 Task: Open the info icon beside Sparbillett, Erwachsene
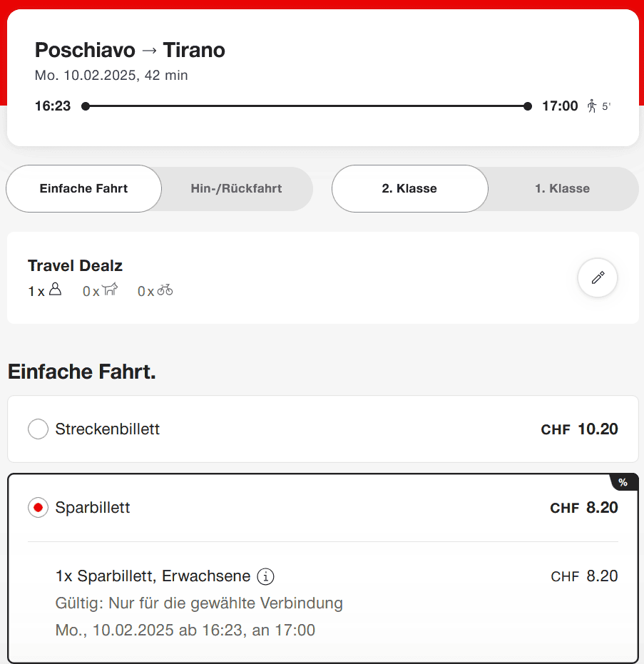click(266, 576)
